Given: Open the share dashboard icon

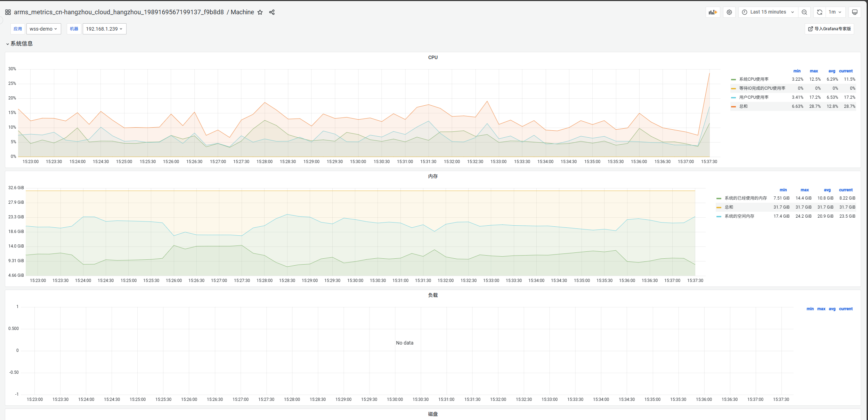Looking at the screenshot, I should click(x=272, y=12).
